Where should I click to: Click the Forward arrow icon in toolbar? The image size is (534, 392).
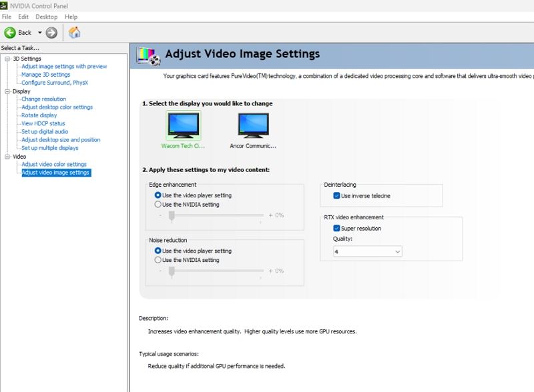pos(51,33)
